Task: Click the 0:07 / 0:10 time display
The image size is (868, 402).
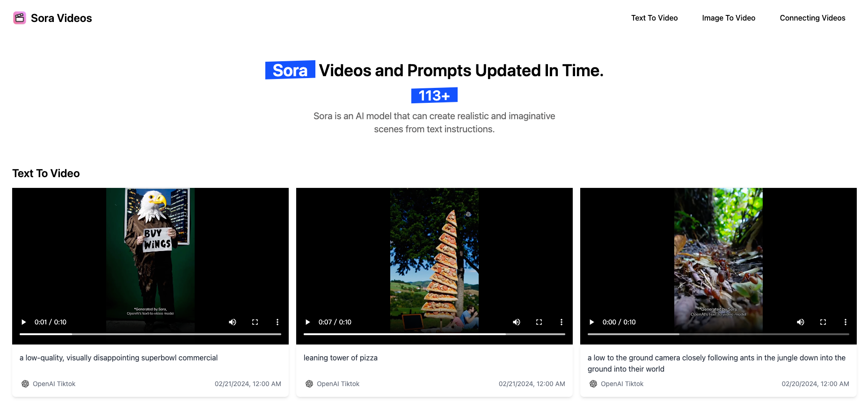Action: point(335,322)
